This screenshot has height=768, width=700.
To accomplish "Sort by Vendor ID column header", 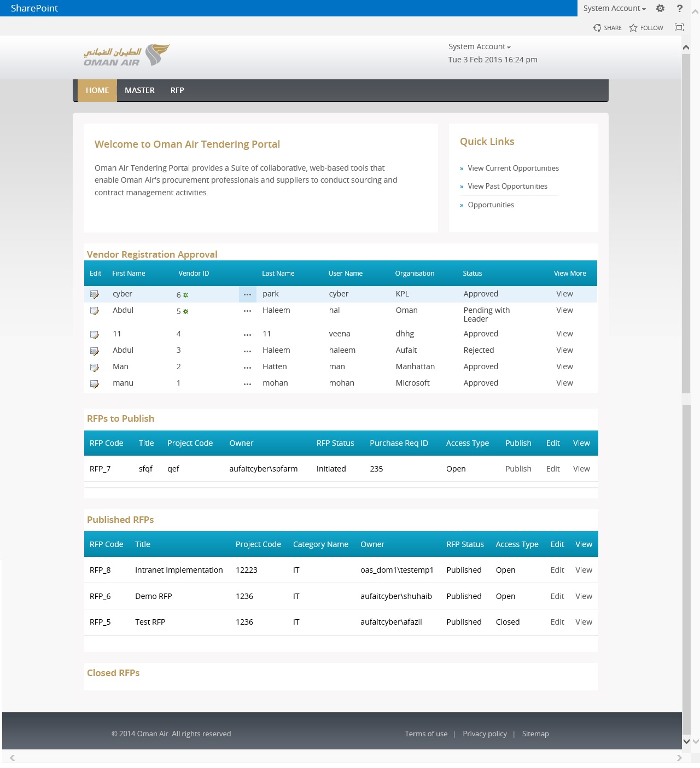I will click(x=194, y=274).
